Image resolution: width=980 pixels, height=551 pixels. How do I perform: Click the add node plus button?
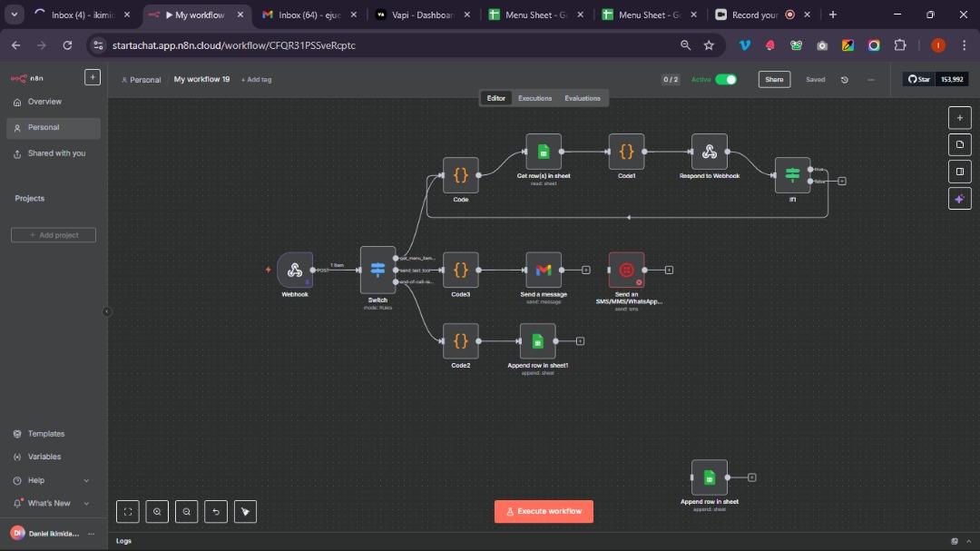click(959, 118)
